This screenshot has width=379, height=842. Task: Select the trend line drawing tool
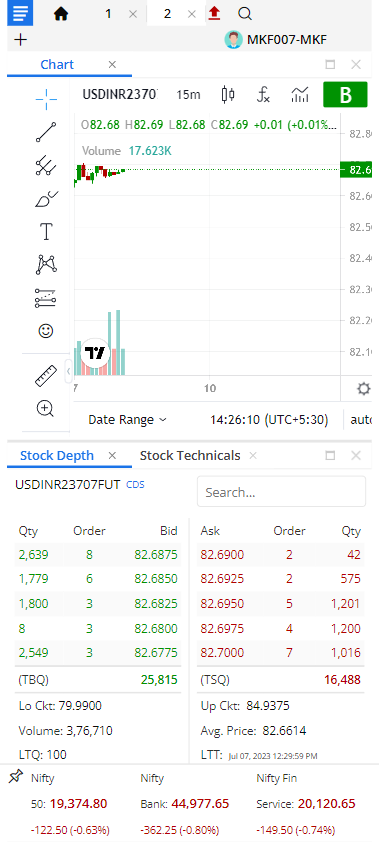pos(46,132)
